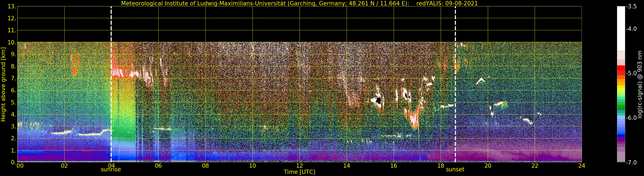The width and height of the screenshot is (644, 176).
Task: Click the 'Height above ground [km]' axis label
Action: click(x=3, y=84)
